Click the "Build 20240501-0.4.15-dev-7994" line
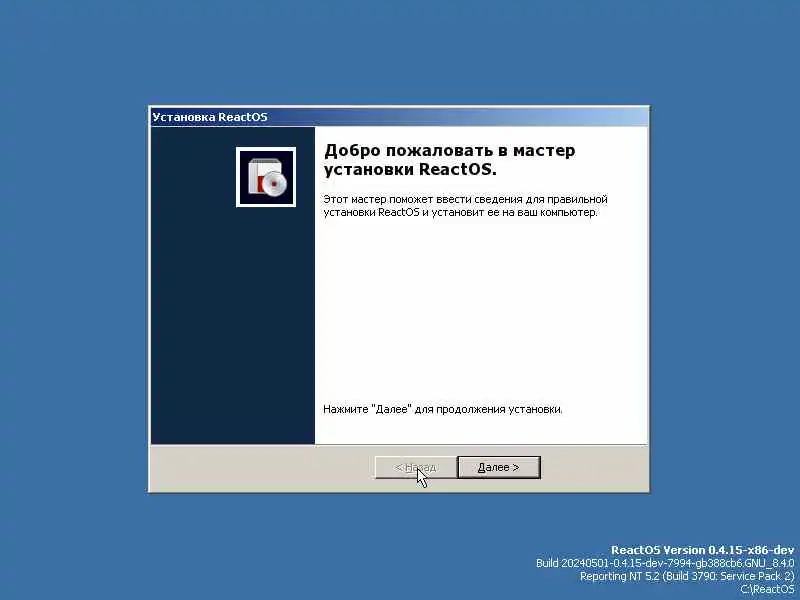The image size is (800, 600). pyautogui.click(x=665, y=563)
